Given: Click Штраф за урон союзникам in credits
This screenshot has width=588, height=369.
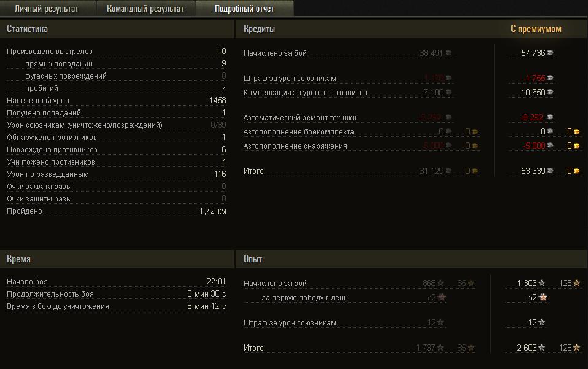Looking at the screenshot, I should coord(290,79).
